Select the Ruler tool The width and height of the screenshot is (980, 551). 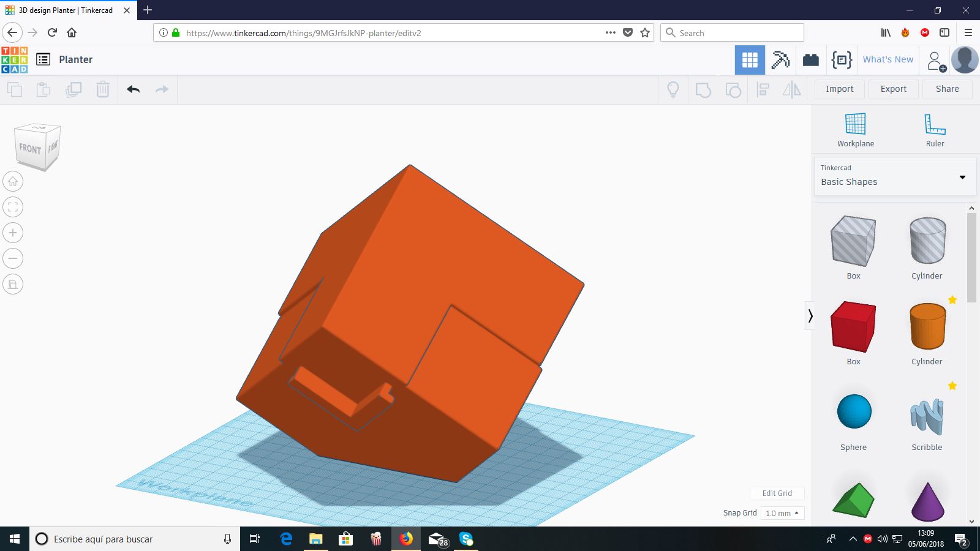(935, 130)
